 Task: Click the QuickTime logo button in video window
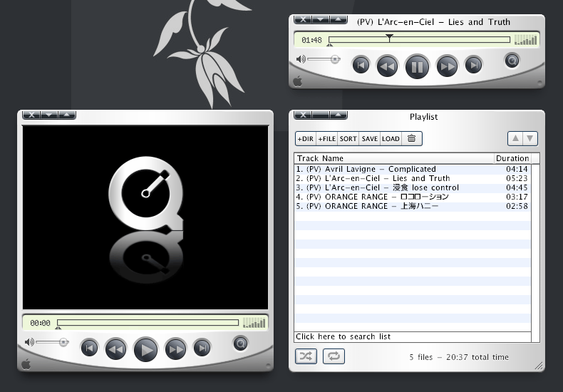241,344
